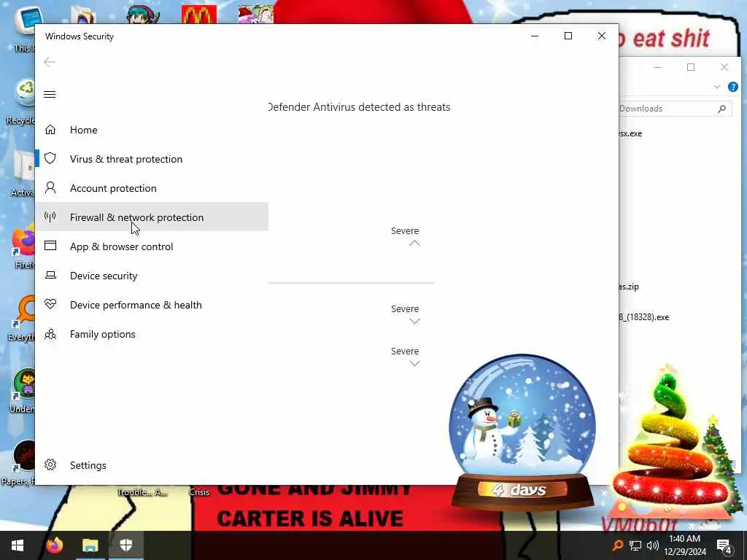
Task: Open Account protection page
Action: pyautogui.click(x=152, y=188)
